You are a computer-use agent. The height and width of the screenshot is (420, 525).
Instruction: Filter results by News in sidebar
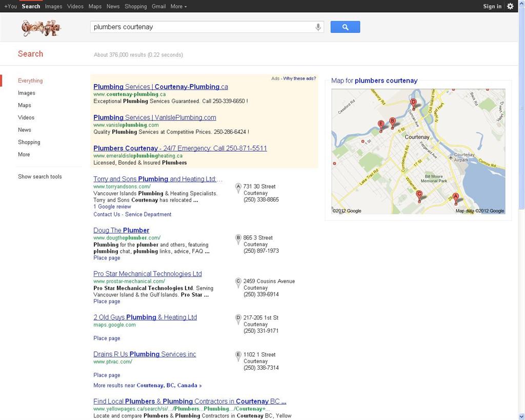tap(25, 130)
